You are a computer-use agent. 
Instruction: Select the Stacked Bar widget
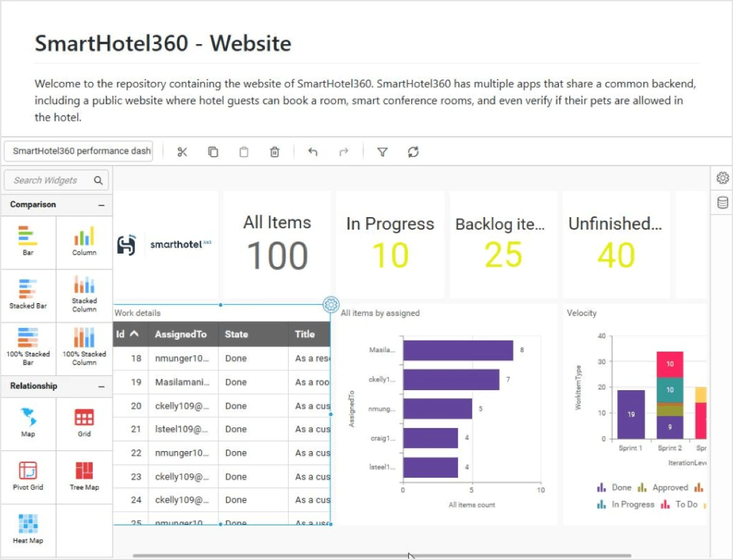[28, 294]
